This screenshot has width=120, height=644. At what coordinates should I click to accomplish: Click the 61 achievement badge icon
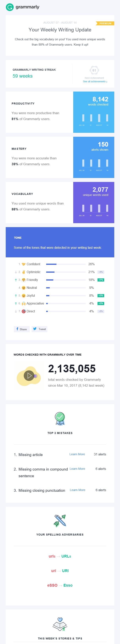(x=94, y=70)
